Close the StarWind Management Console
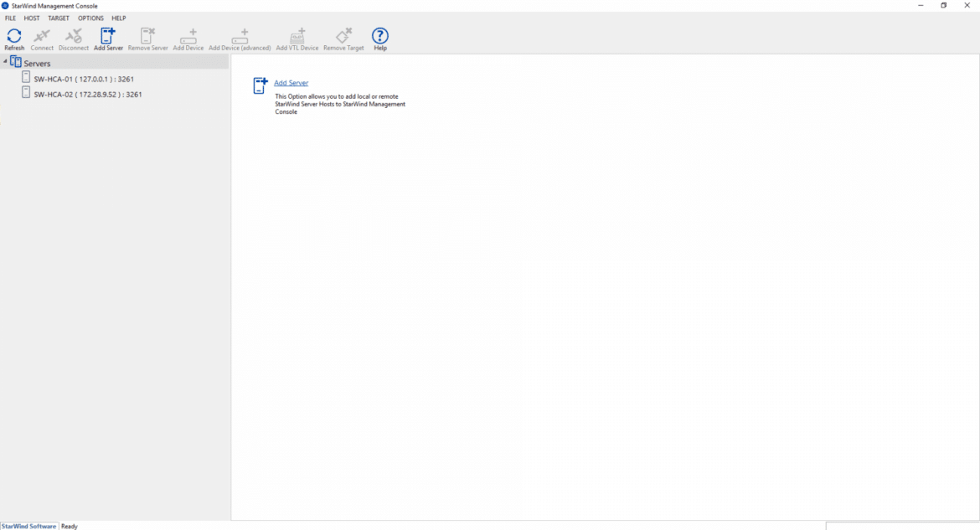The image size is (980, 530). 967,6
